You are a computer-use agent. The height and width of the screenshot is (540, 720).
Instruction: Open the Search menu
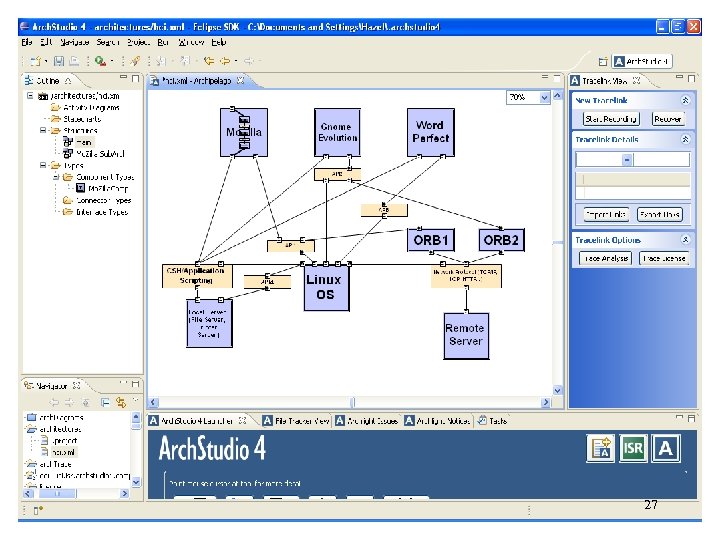click(x=108, y=42)
